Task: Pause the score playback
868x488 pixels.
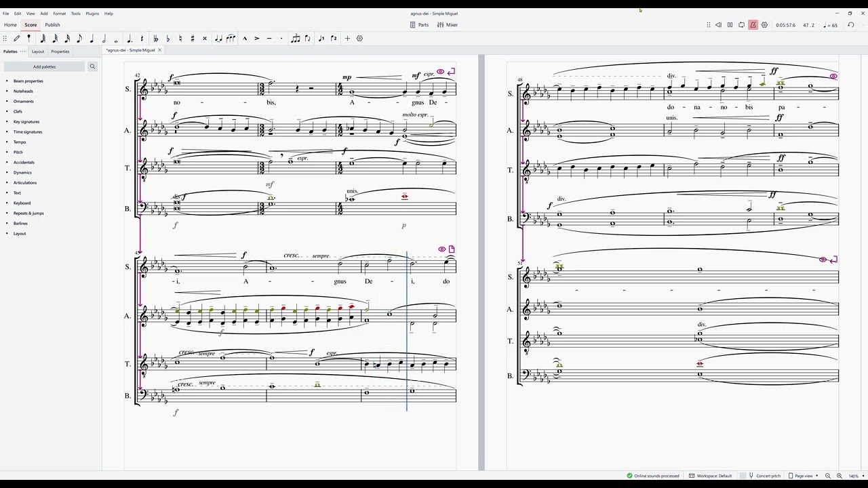Action: point(730,25)
